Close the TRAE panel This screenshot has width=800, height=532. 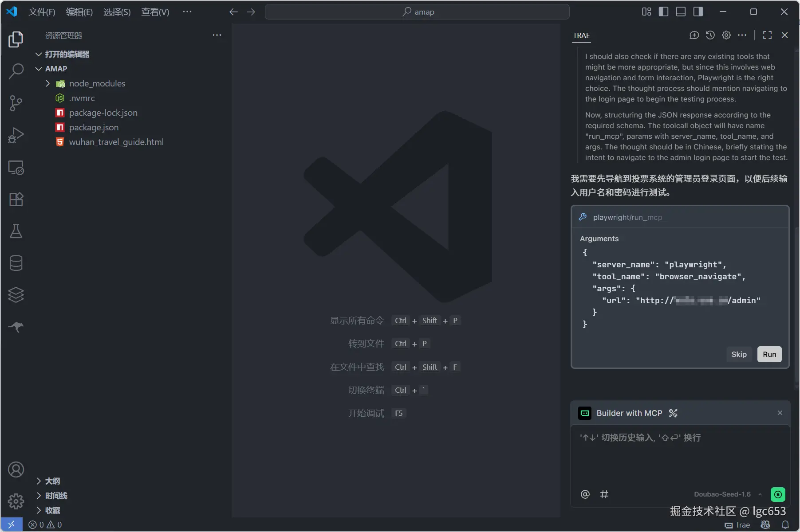pyautogui.click(x=785, y=35)
